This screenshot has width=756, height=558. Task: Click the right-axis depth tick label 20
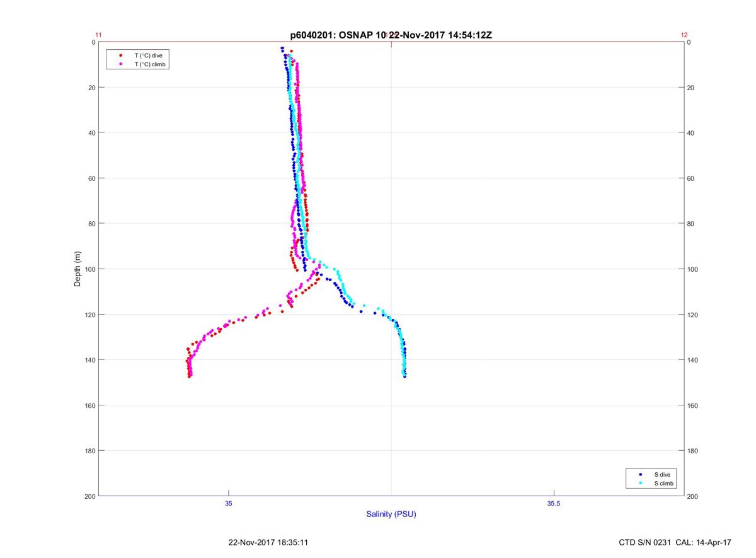pyautogui.click(x=690, y=88)
